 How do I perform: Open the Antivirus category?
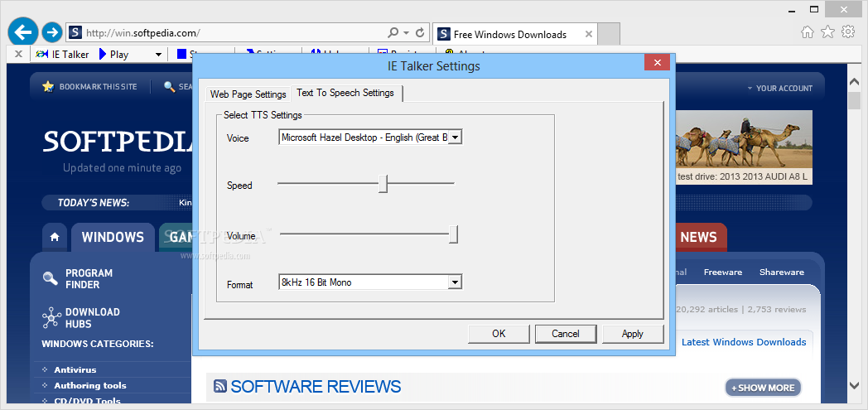pyautogui.click(x=75, y=369)
